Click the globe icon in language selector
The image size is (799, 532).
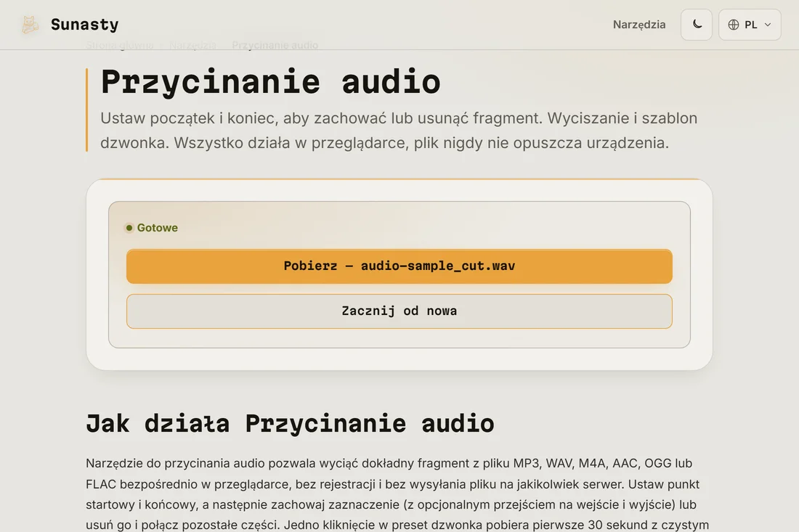734,25
